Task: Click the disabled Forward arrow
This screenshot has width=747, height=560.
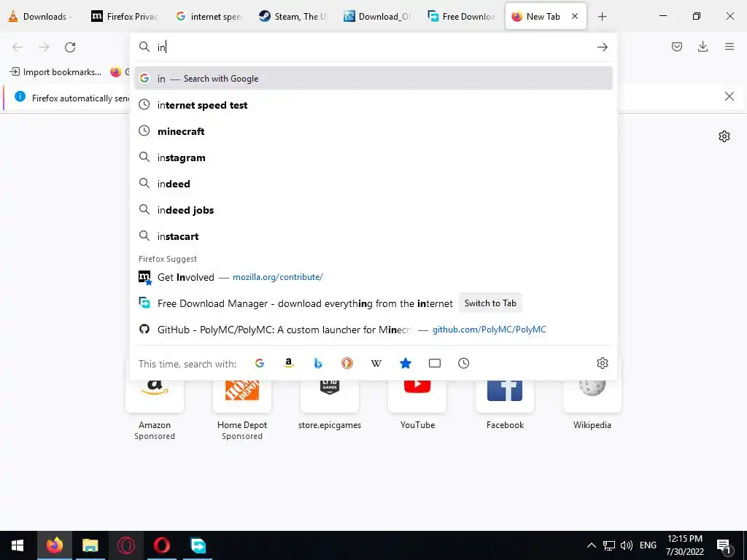Action: [x=44, y=47]
